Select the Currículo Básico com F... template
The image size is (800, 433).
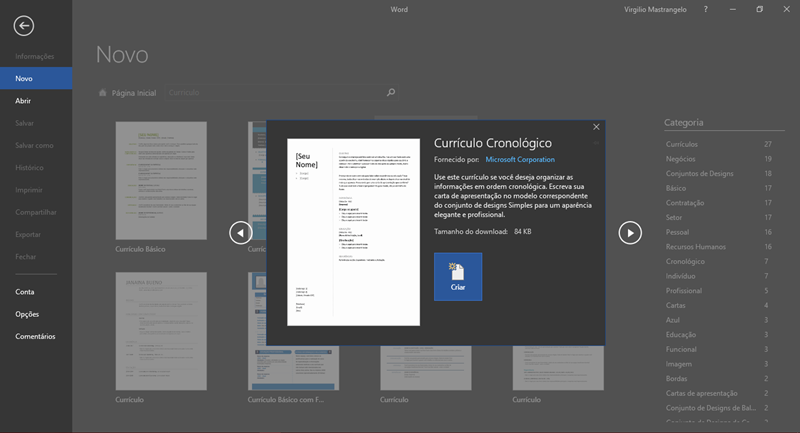286,400
